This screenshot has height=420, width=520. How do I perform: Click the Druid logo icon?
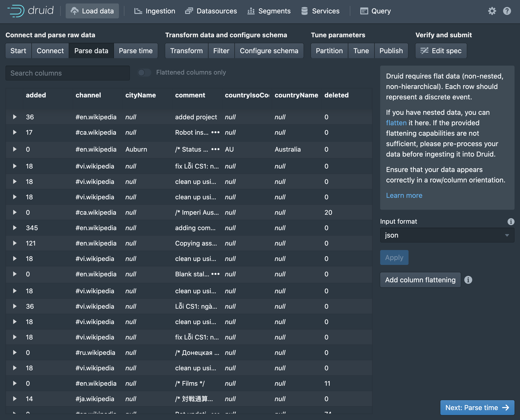point(16,11)
